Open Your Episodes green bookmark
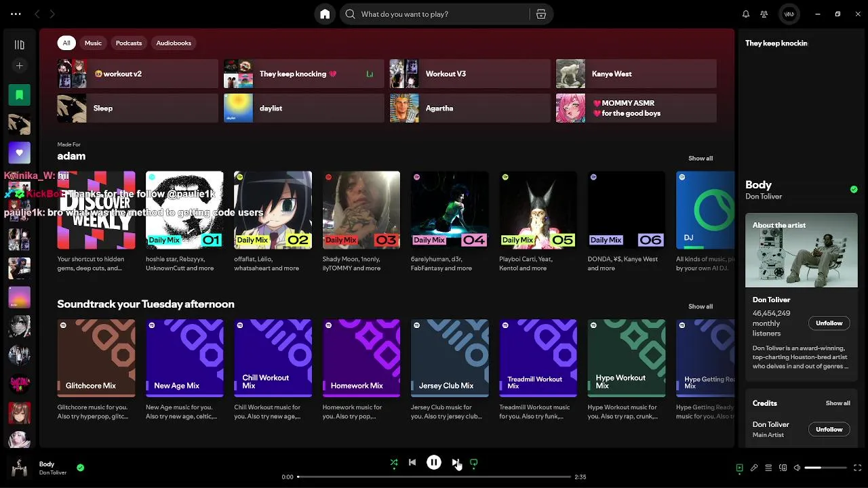 coord(20,95)
